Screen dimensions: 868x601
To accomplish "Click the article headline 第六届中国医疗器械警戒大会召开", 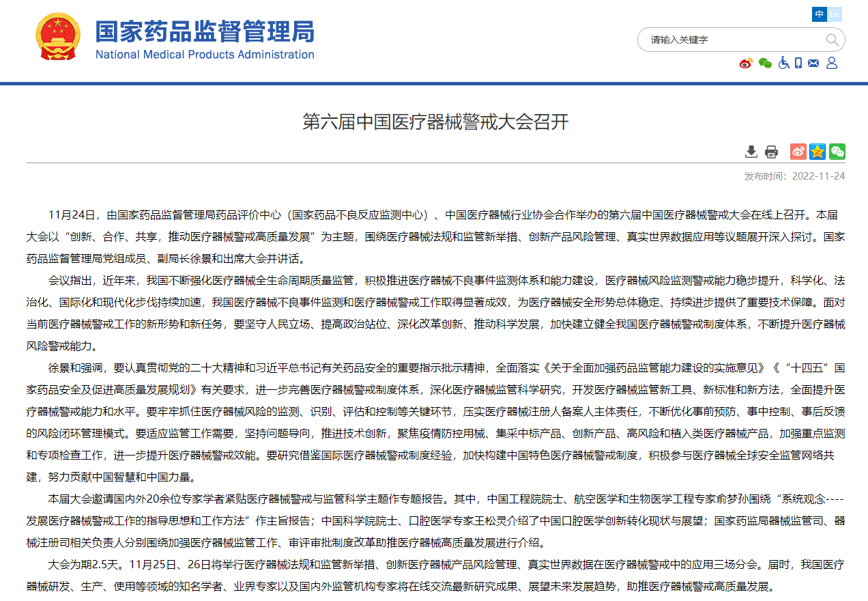I will pyautogui.click(x=434, y=124).
